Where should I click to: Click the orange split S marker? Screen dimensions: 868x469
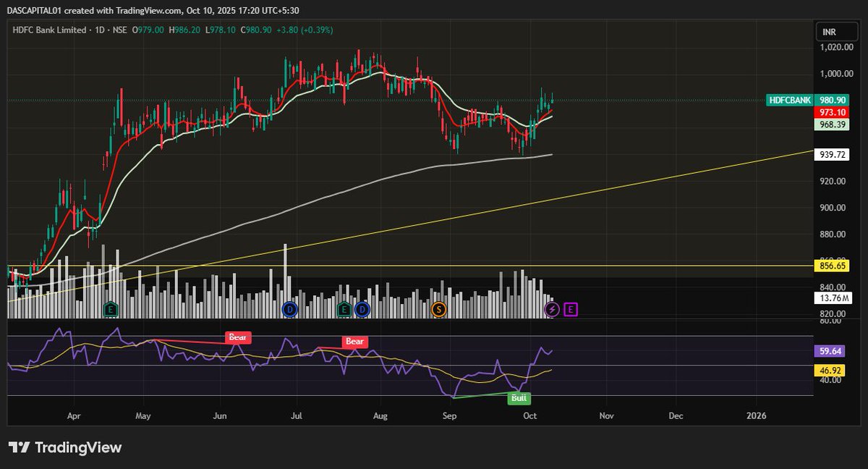pos(438,310)
